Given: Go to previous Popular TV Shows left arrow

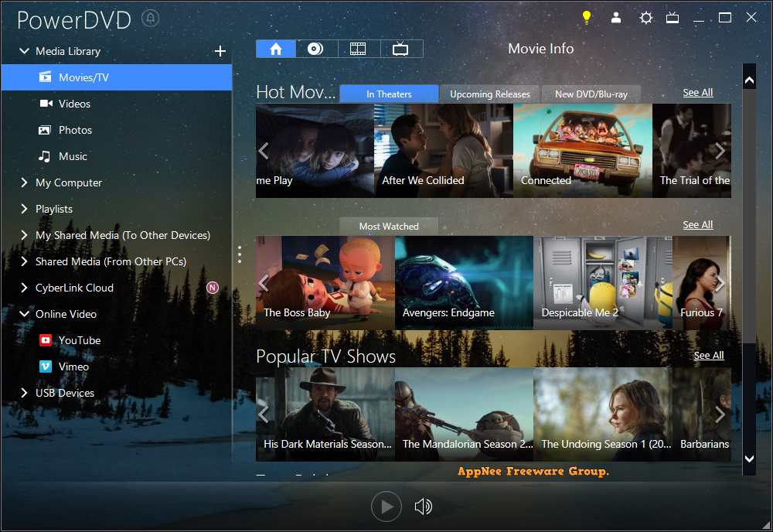Looking at the screenshot, I should click(264, 414).
